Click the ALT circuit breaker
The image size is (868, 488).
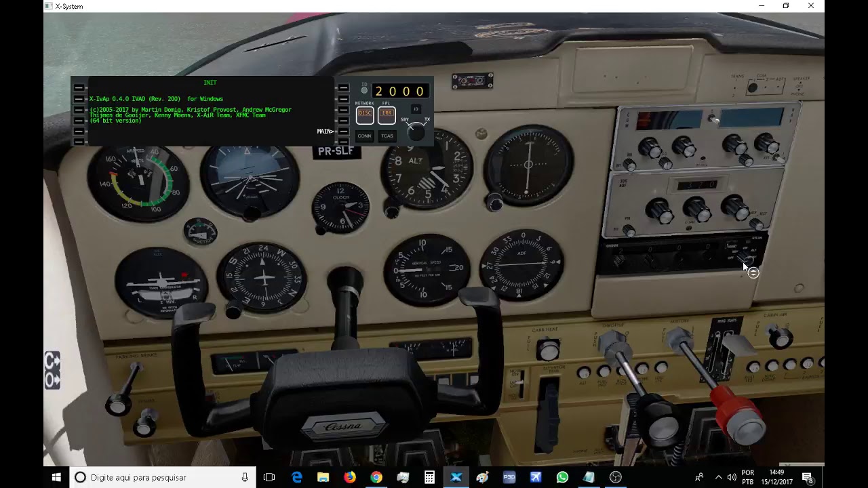pos(583,373)
